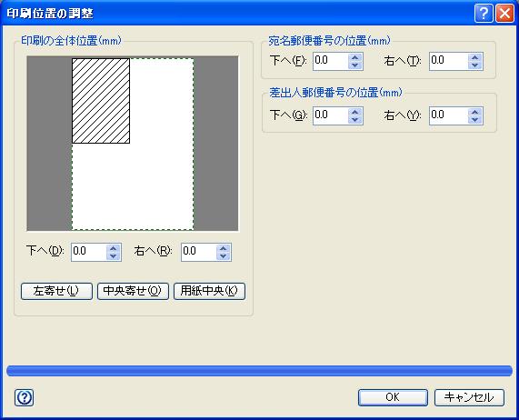Decrease 右へ(R) overall position value
The height and width of the screenshot is (420, 519).
click(x=224, y=256)
